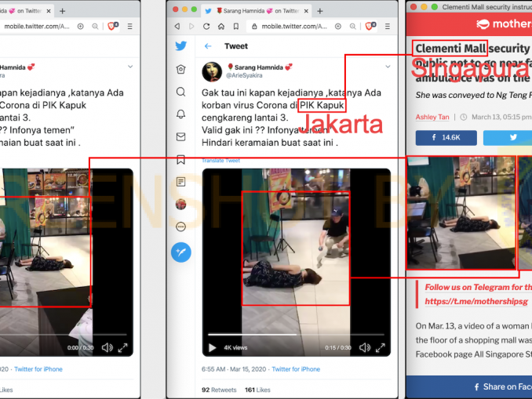Open Lists icon in middle Twitter sidebar
Image resolution: width=532 pixels, height=399 pixels.
pyautogui.click(x=180, y=182)
